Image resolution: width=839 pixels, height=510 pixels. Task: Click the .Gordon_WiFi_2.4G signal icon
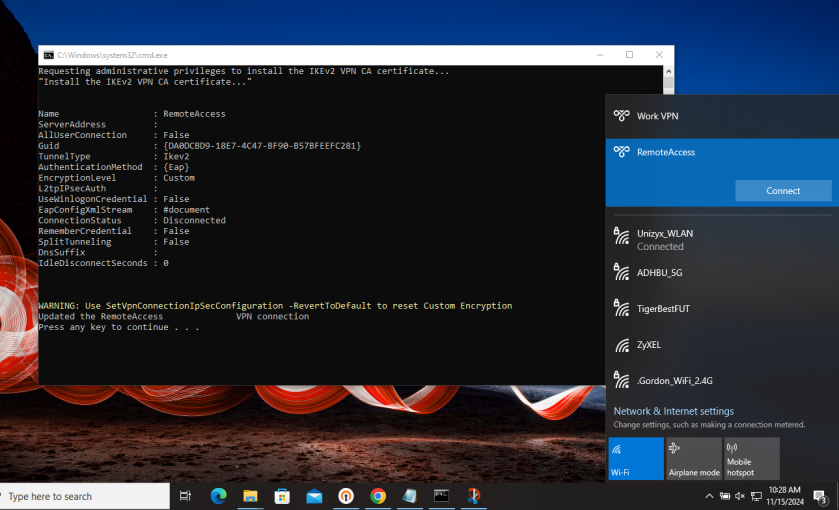point(621,380)
